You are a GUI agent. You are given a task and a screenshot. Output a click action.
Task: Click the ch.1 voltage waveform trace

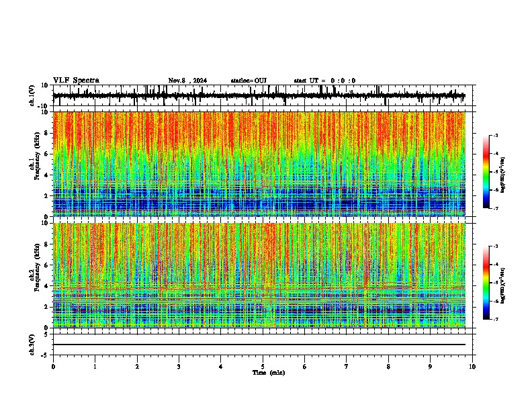(259, 95)
